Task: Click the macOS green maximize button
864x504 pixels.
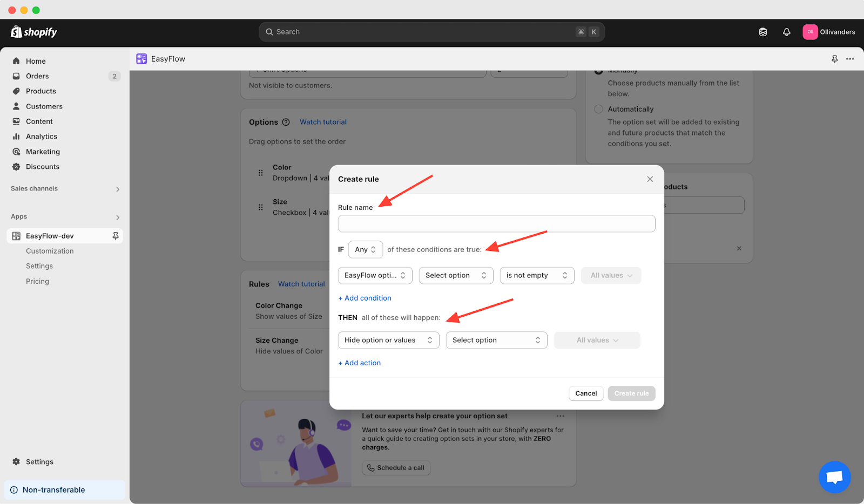Action: coord(36,10)
